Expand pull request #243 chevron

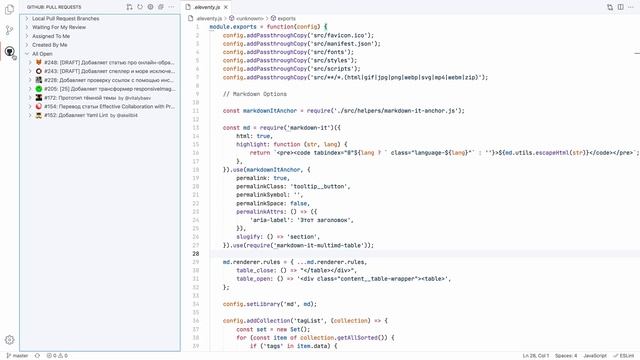[30, 71]
